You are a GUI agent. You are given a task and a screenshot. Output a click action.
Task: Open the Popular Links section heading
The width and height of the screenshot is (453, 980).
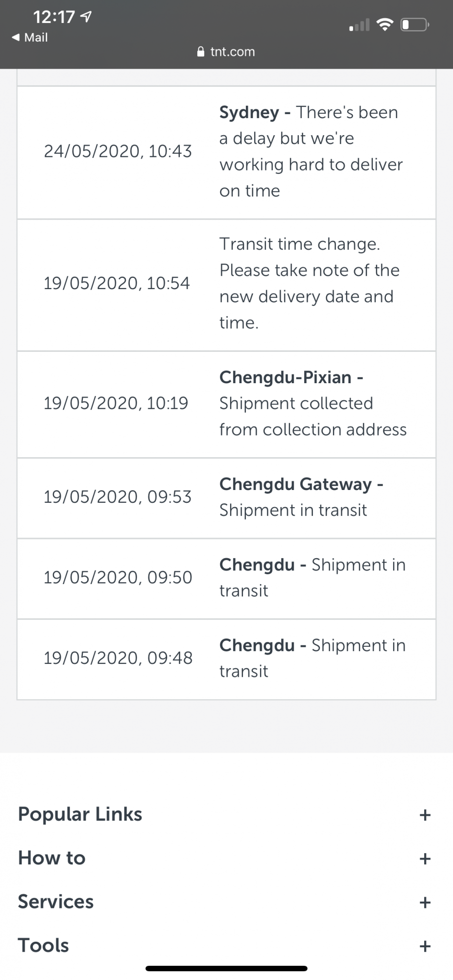click(80, 814)
